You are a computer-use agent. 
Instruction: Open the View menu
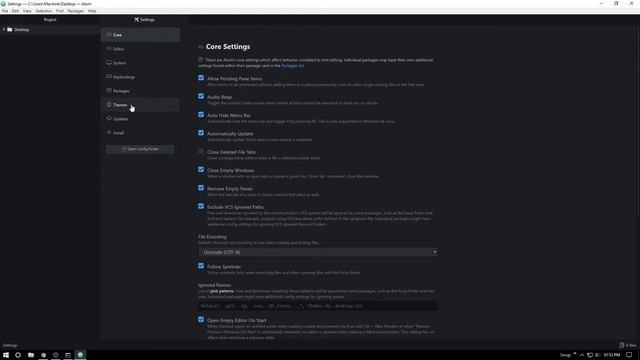pos(27,11)
